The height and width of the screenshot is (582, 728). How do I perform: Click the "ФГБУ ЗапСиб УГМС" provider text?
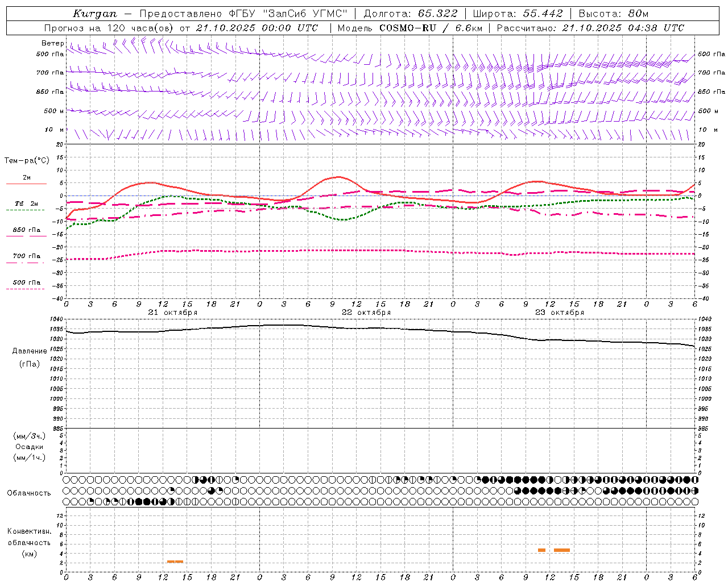tap(288, 14)
